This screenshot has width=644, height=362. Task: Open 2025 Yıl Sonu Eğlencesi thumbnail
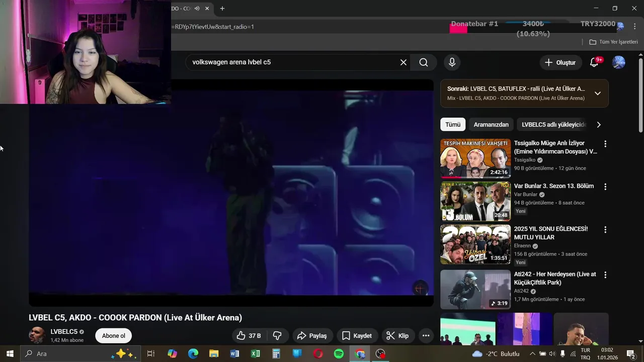[x=475, y=244]
